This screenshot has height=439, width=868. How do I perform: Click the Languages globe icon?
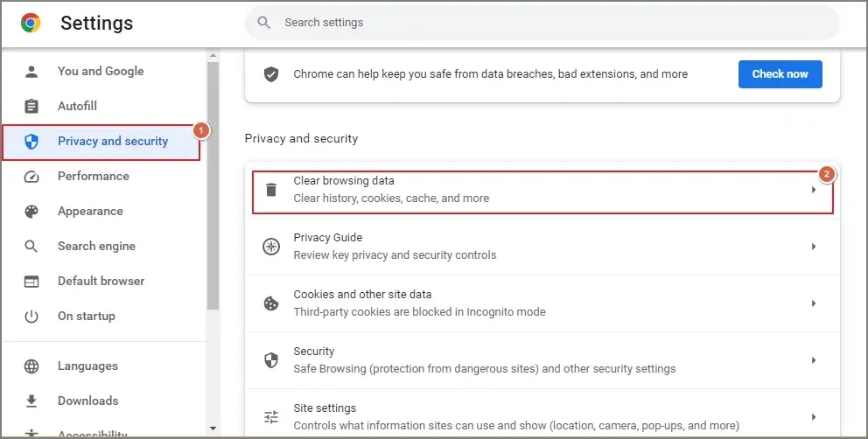click(31, 366)
